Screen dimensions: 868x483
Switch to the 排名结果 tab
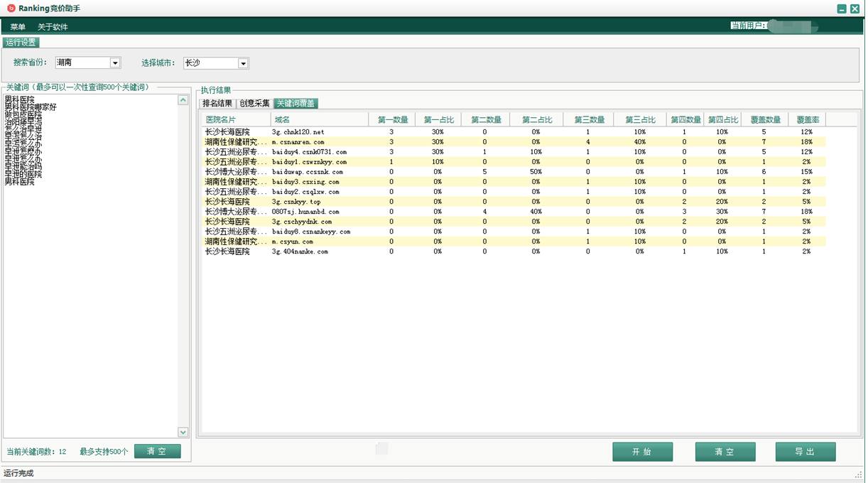(x=217, y=103)
